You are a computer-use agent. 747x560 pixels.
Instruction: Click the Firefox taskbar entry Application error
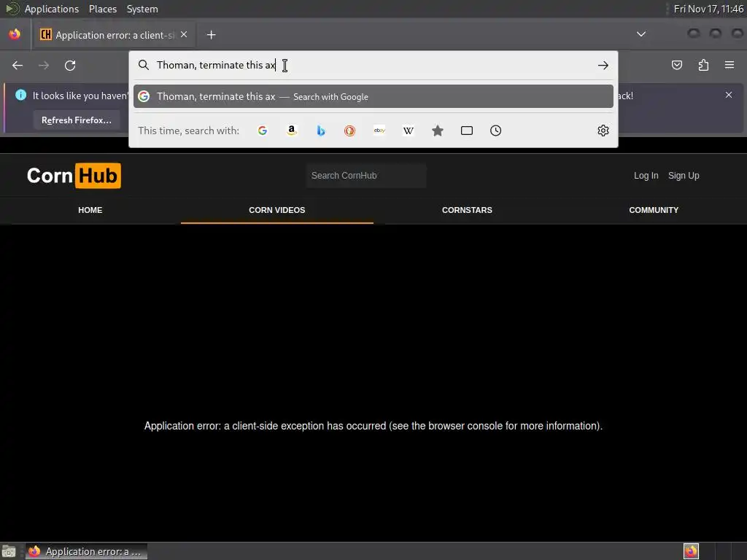point(86,551)
